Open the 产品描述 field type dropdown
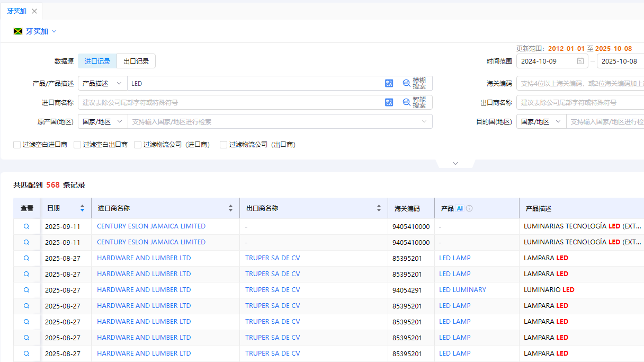 [101, 83]
